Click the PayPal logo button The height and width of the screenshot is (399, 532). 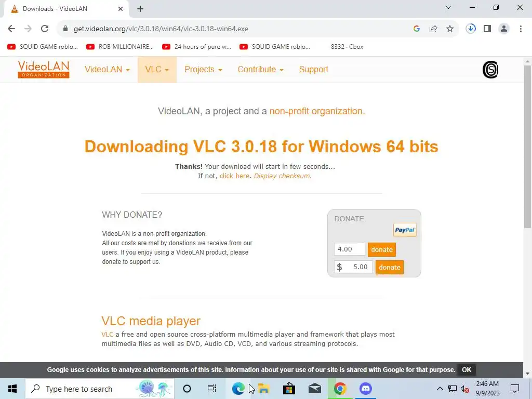tap(405, 230)
